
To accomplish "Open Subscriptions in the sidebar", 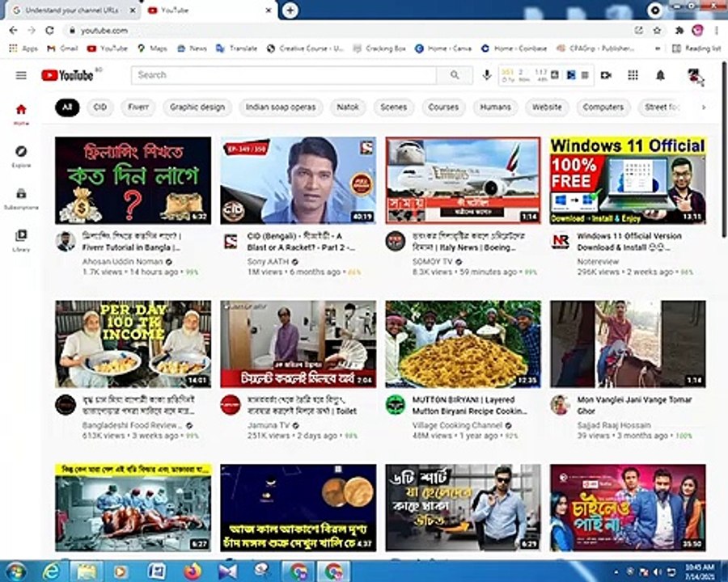I will pos(21,199).
